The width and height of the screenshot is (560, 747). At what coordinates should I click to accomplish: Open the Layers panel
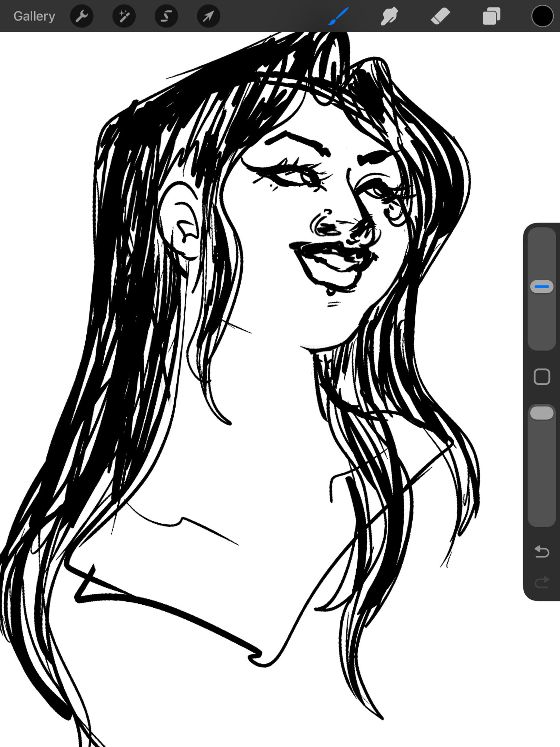[491, 16]
